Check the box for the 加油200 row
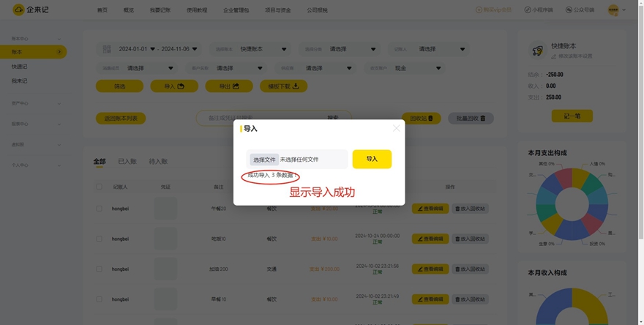Screen dimensions: 644x325 tap(100, 269)
